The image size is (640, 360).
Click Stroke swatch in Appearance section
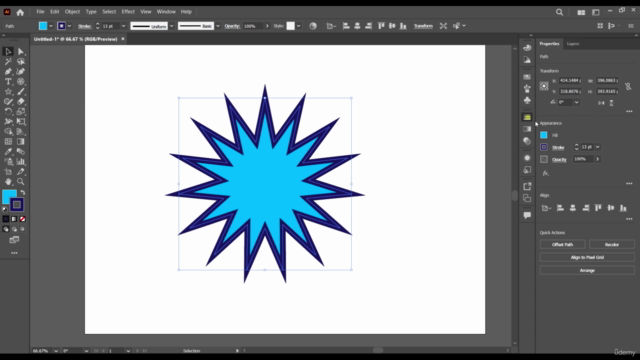544,147
